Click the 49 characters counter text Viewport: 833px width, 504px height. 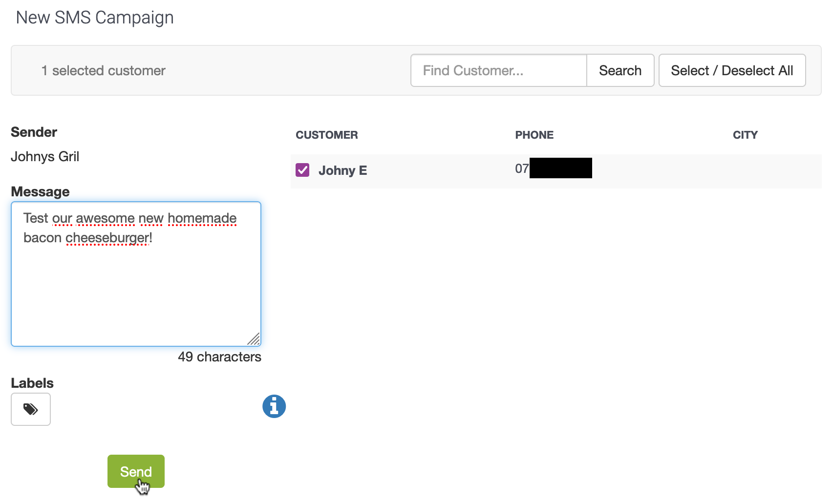[x=219, y=357]
